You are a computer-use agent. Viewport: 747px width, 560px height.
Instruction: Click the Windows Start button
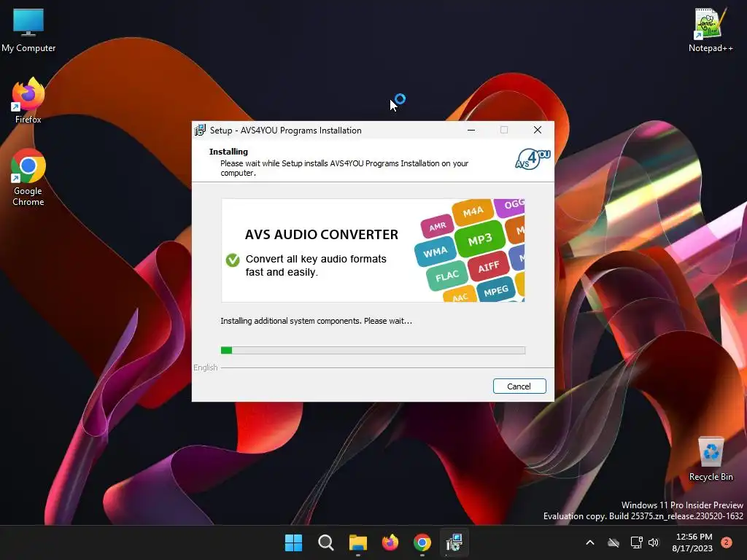(293, 542)
